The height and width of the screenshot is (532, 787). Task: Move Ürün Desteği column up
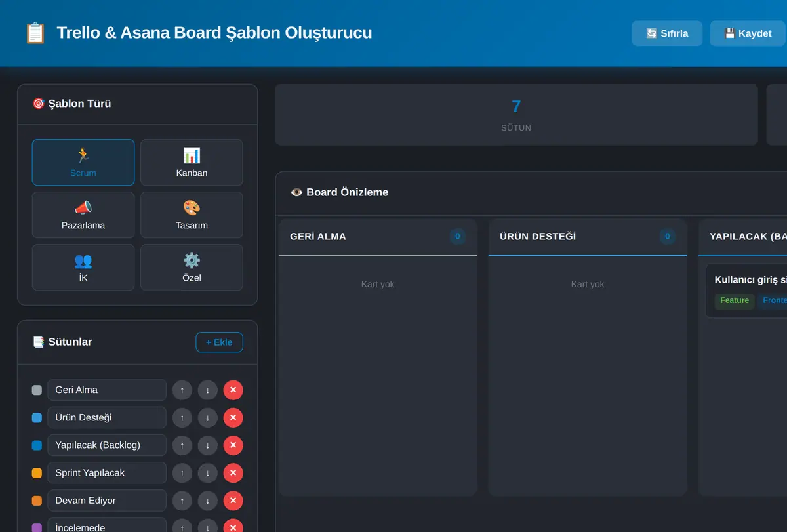pos(182,418)
